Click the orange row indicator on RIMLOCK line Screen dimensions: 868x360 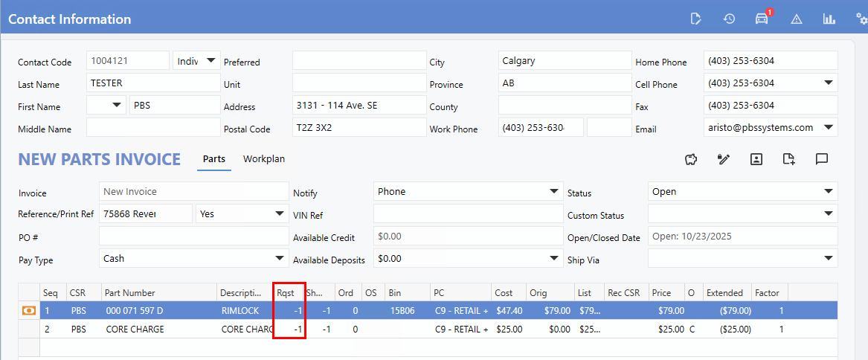(29, 310)
